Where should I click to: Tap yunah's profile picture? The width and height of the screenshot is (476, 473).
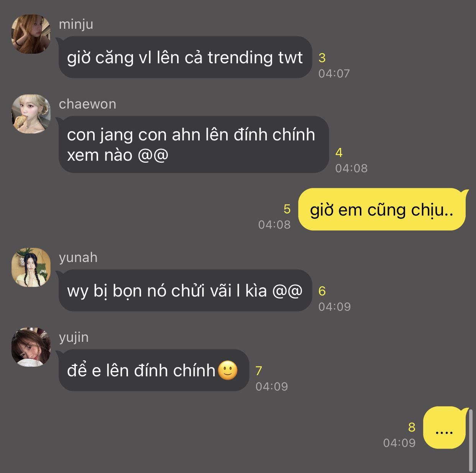tap(31, 267)
